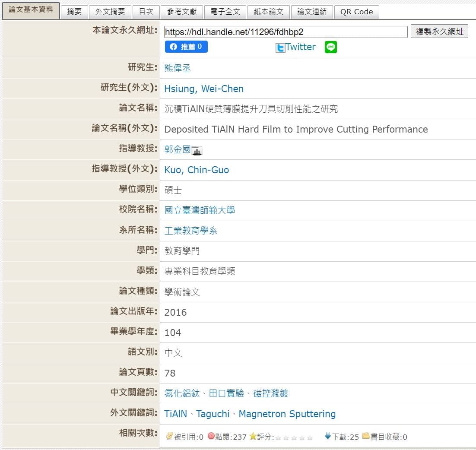Screen dimensions: 476x450
Task: Click the Chinese title 沉積TiAlN硬質薄膜提升刀具切削性能之研究
Action: point(251,109)
